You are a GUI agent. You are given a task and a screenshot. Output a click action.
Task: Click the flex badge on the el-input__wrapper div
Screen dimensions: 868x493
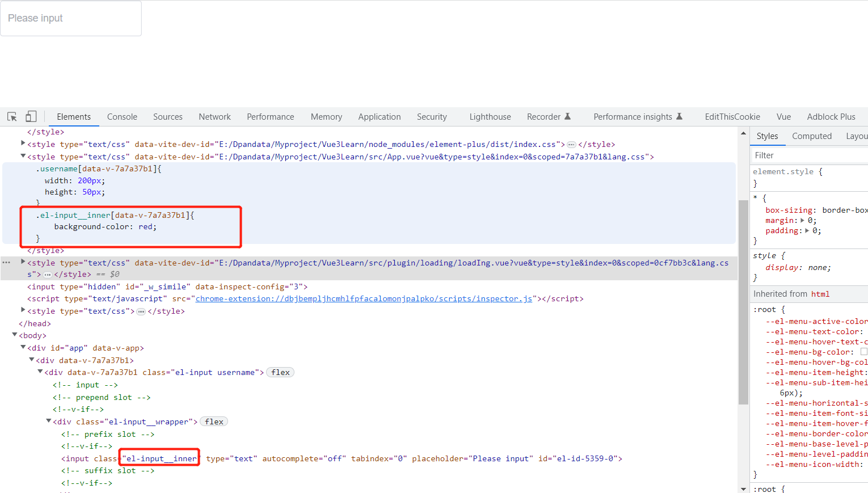pyautogui.click(x=213, y=421)
